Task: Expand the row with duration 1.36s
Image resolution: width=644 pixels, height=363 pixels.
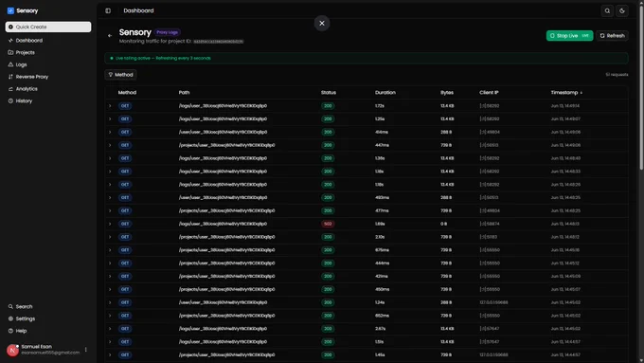Action: coord(110,158)
